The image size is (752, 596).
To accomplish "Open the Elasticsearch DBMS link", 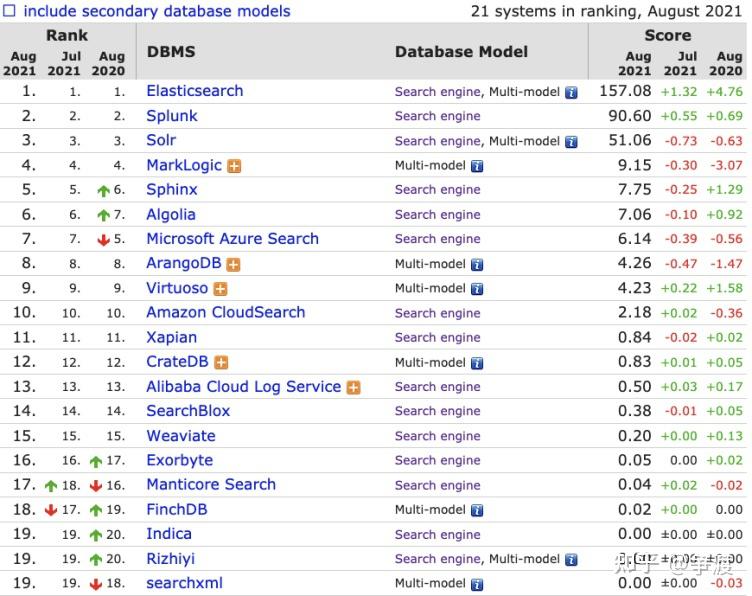I will point(195,91).
